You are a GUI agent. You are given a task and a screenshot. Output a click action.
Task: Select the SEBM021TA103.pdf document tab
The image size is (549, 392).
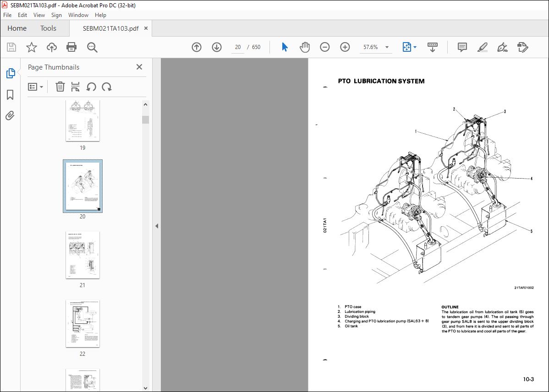pyautogui.click(x=110, y=28)
